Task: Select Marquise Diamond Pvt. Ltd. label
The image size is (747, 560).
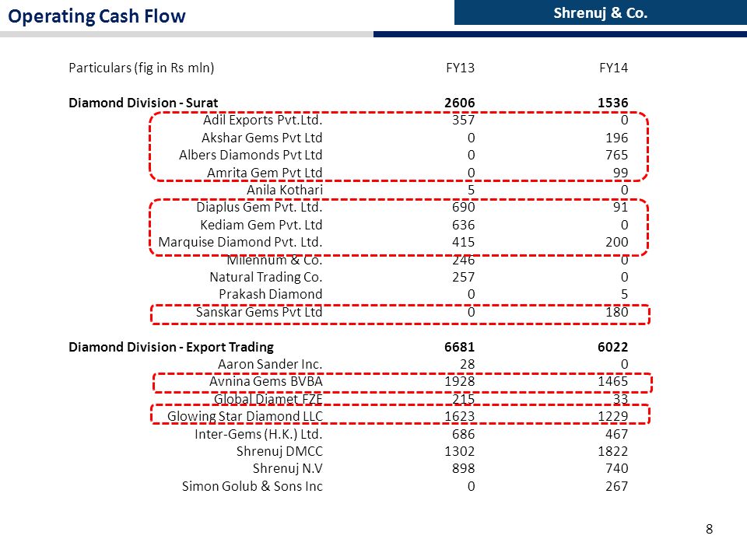Action: 240,242
